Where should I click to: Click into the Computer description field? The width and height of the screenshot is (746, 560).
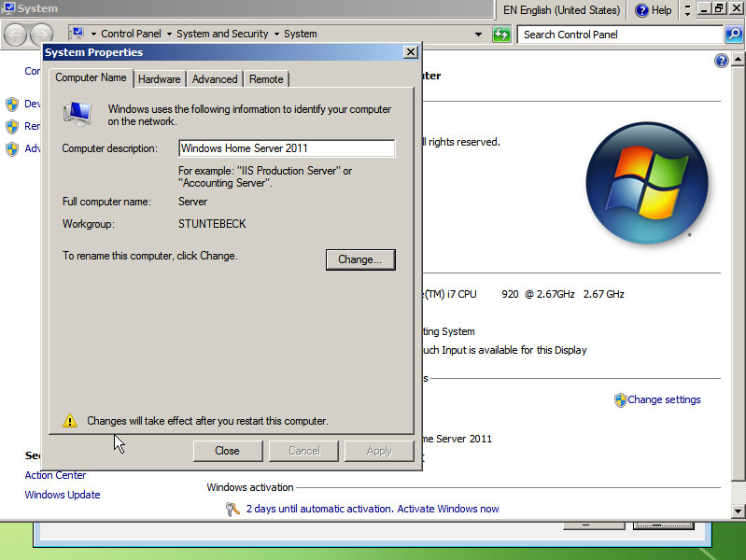click(x=286, y=148)
